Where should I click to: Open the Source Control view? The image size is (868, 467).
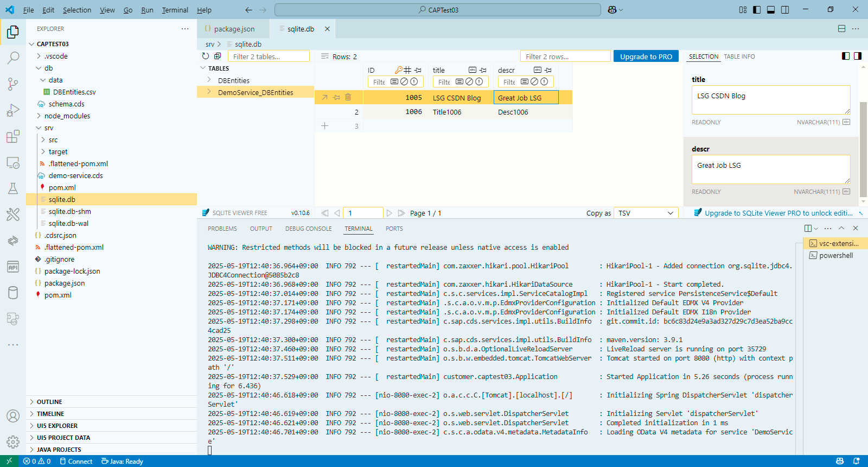(13, 84)
